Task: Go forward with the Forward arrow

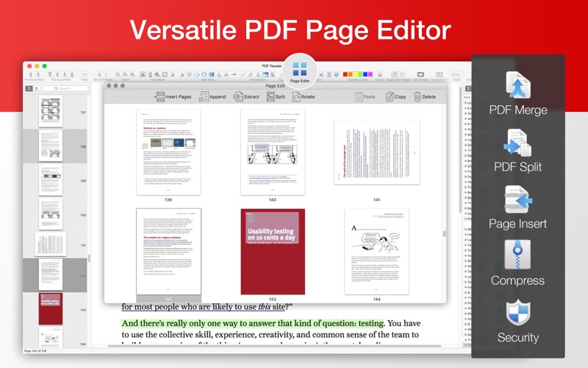Action: click(x=107, y=74)
